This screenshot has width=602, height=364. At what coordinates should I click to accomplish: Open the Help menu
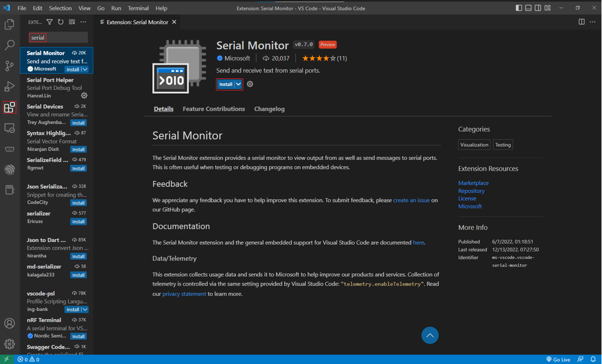point(161,8)
